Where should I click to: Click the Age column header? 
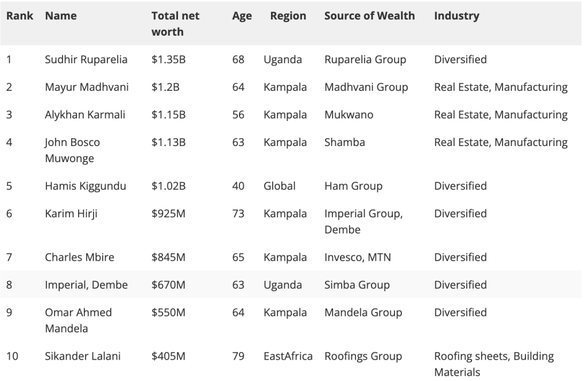tap(242, 16)
